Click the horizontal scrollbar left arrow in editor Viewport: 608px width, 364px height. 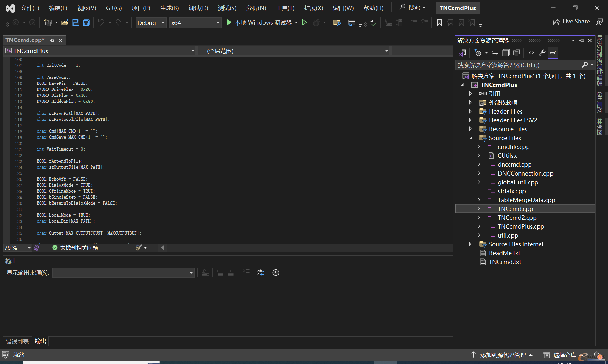[162, 248]
